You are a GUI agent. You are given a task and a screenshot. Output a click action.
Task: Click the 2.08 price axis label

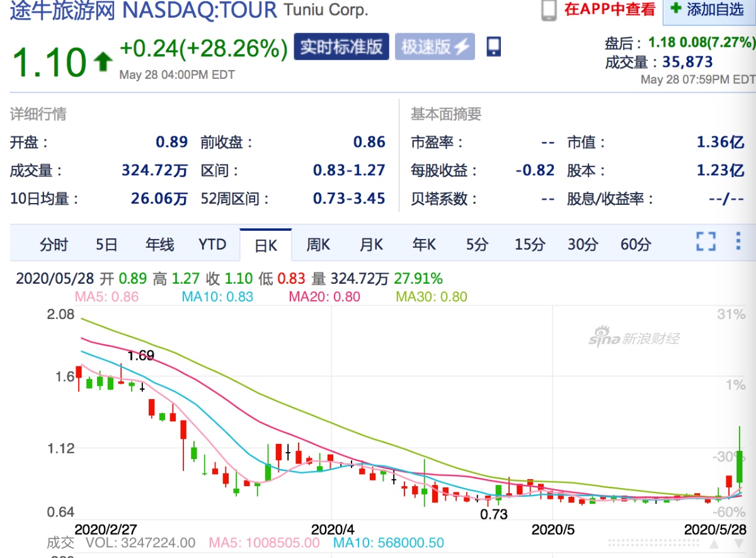pos(60,314)
